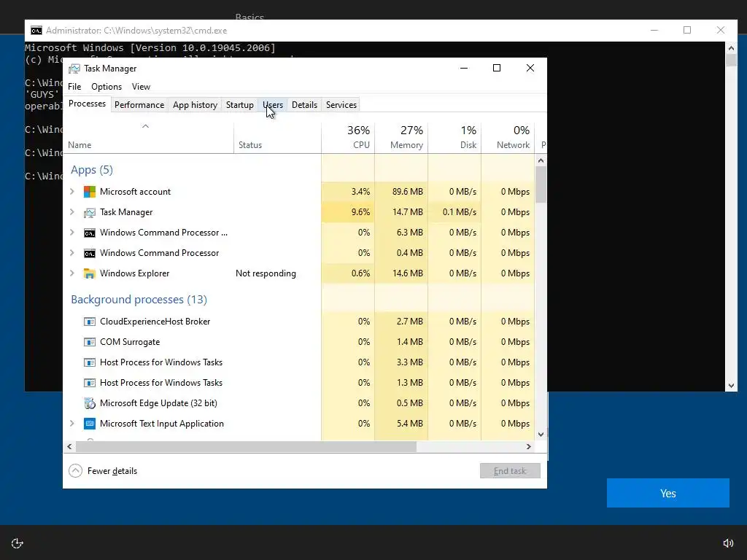
Task: Minimize the cmd.exe window
Action: pos(654,30)
